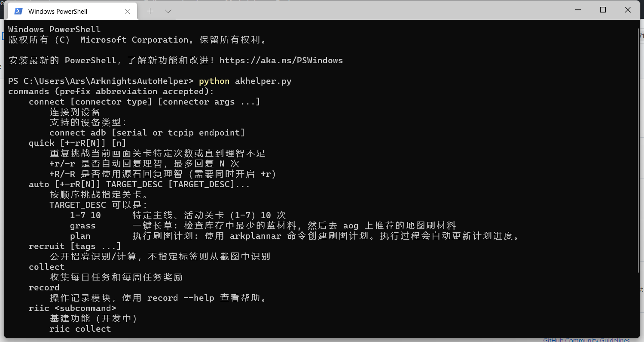
Task: Select the 'collect' command entry
Action: coord(46,267)
